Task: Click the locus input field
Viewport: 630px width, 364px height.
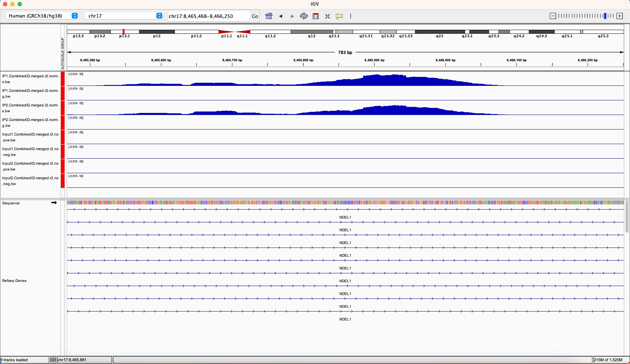Action: pos(209,16)
